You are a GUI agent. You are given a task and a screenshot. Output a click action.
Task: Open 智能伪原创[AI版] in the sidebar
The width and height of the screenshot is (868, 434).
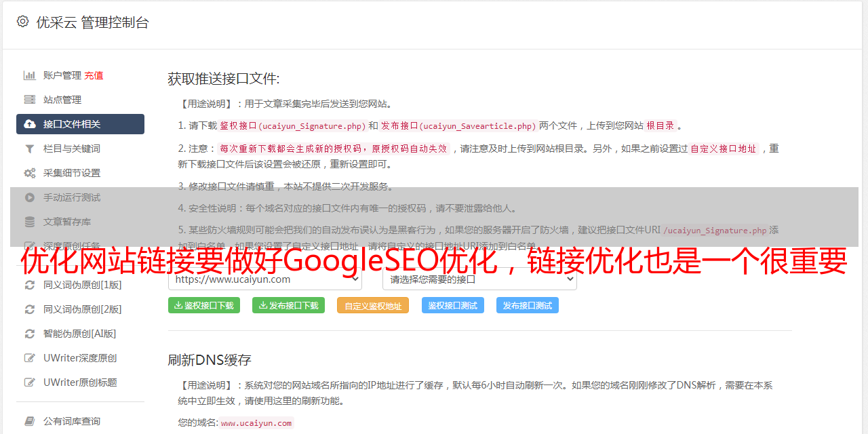[80, 334]
